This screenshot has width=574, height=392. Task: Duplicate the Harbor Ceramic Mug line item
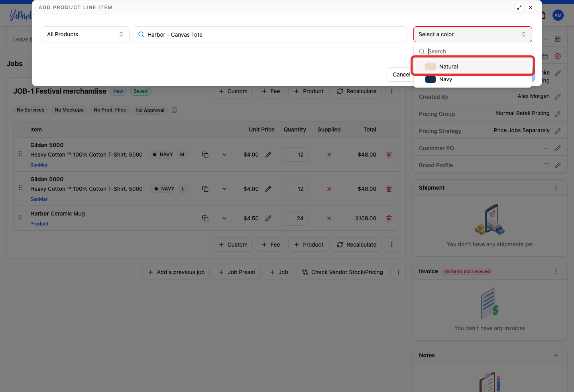point(205,218)
